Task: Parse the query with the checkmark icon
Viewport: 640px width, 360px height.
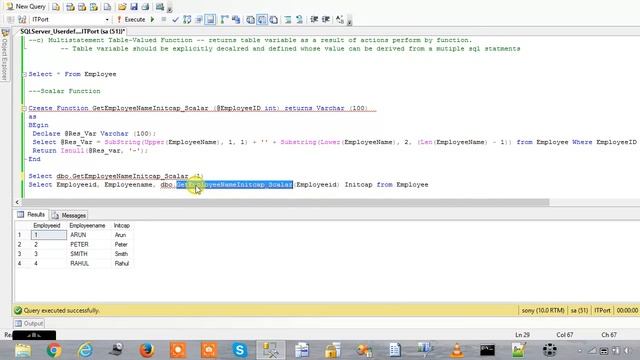Action: tap(175, 20)
